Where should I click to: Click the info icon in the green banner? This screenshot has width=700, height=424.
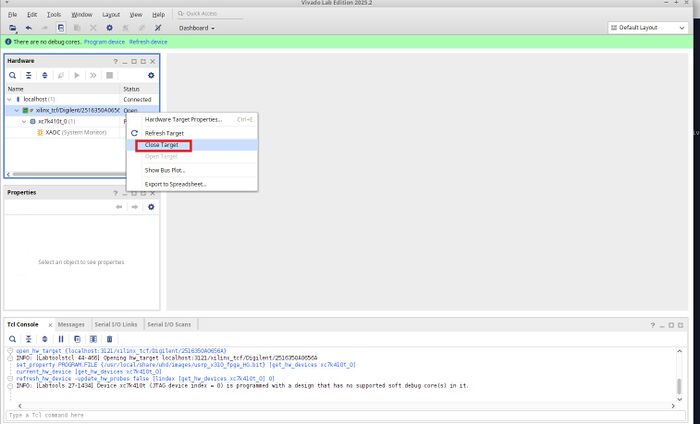[8, 42]
